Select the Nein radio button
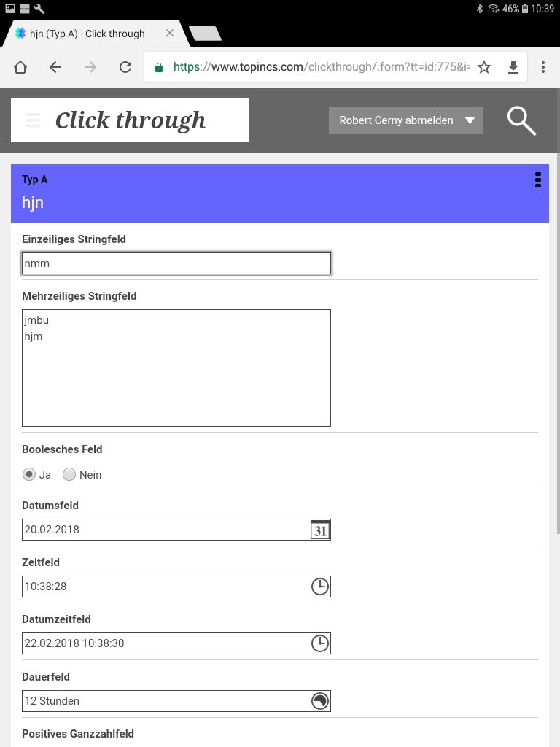Image resolution: width=560 pixels, height=747 pixels. point(69,475)
